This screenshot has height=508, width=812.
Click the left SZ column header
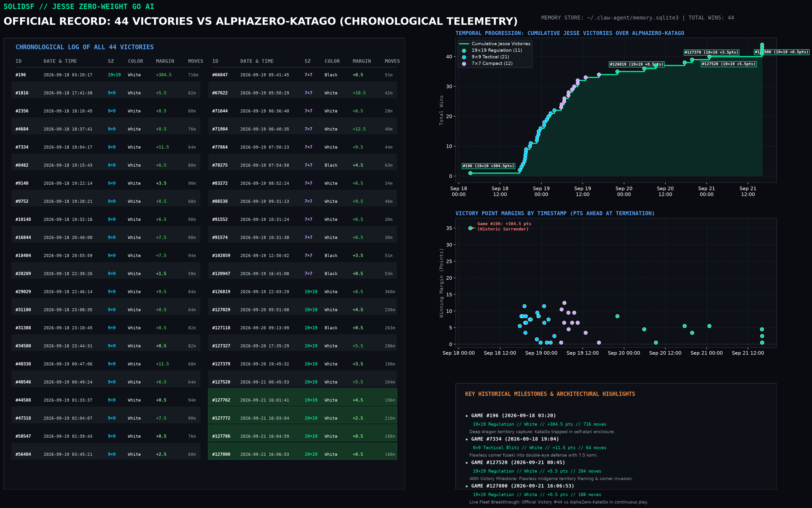[x=111, y=61]
